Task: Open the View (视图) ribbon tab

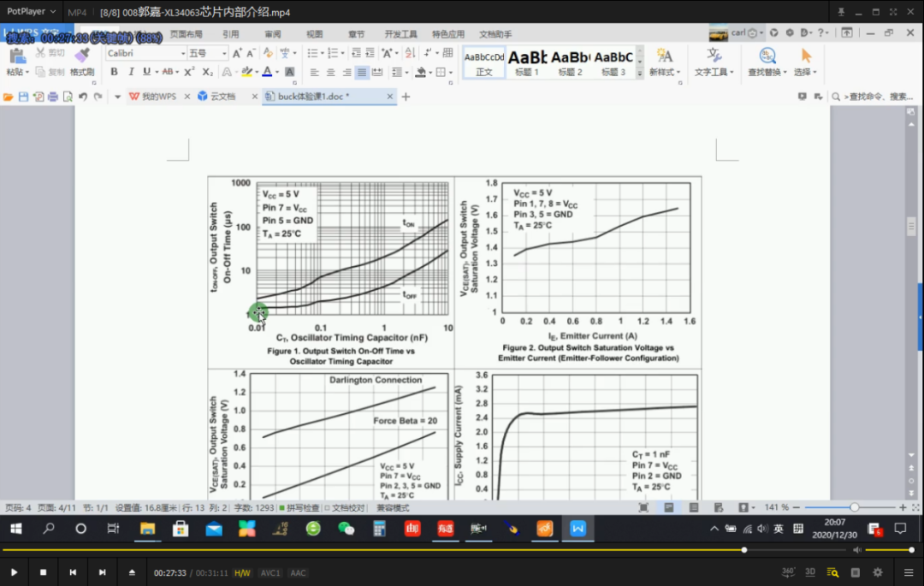Action: point(314,34)
